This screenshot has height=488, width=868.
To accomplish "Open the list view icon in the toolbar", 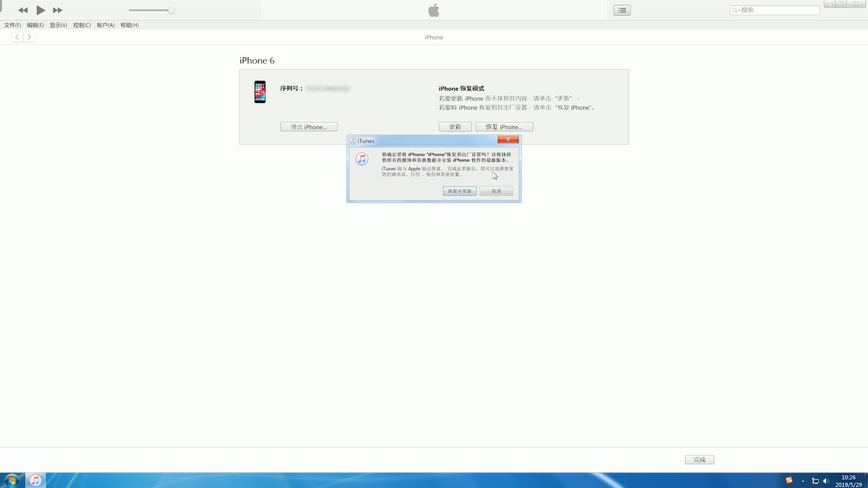I will click(x=622, y=10).
